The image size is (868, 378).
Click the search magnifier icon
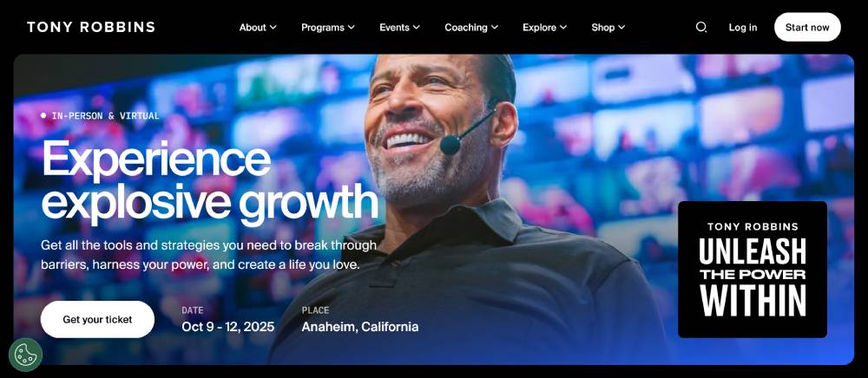pyautogui.click(x=700, y=27)
